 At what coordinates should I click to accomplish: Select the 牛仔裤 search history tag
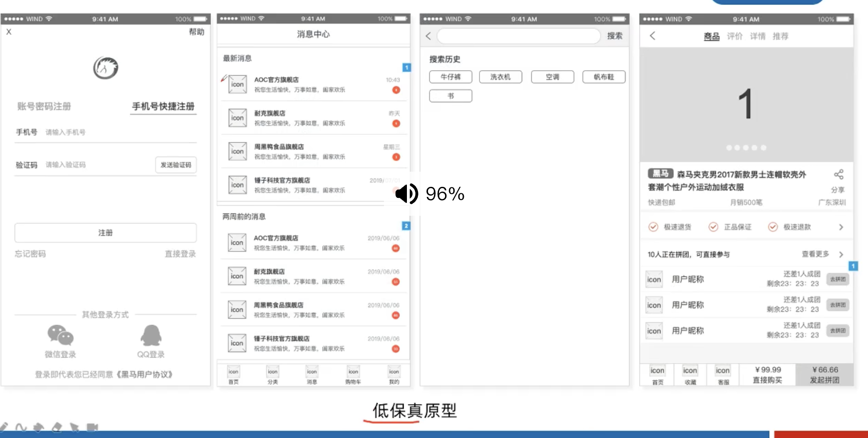coord(451,77)
